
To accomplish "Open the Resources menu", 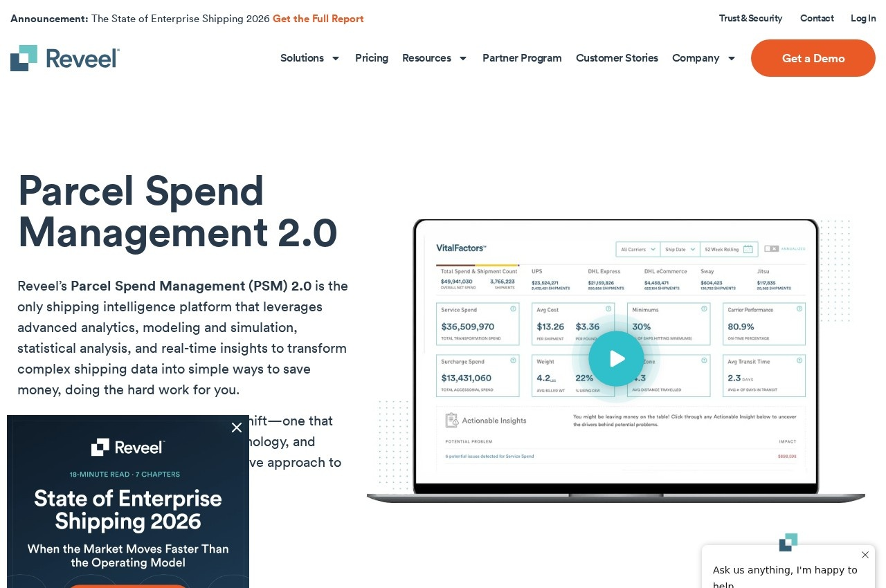I will [x=426, y=58].
